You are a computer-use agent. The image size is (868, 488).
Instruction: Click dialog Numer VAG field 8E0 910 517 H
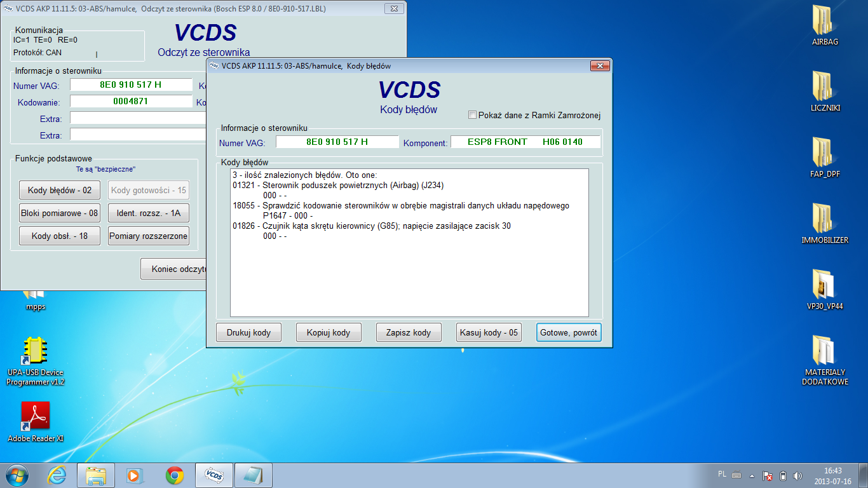pos(337,142)
